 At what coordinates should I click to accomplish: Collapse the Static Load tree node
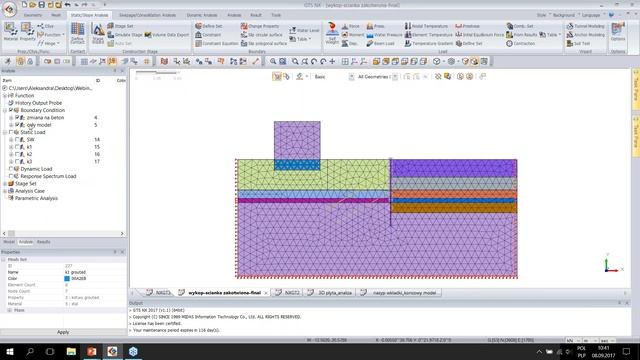click(5, 132)
